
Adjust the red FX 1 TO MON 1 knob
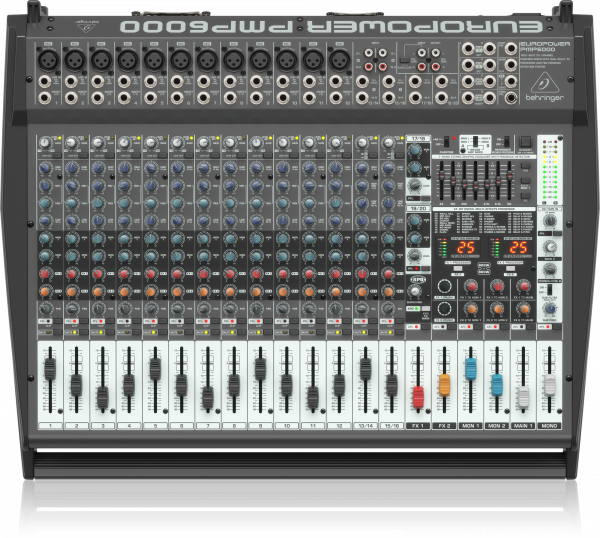click(471, 286)
